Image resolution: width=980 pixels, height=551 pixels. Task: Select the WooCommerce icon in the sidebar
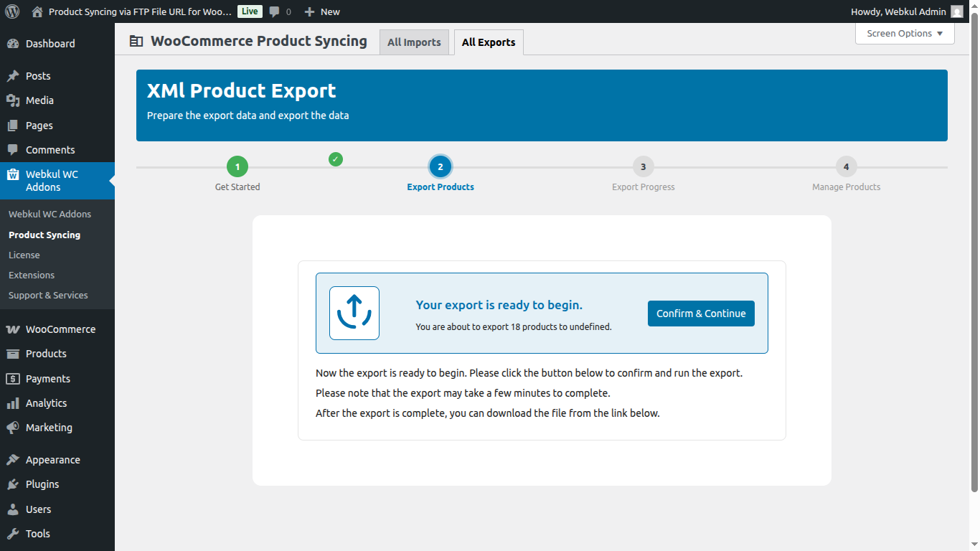13,329
